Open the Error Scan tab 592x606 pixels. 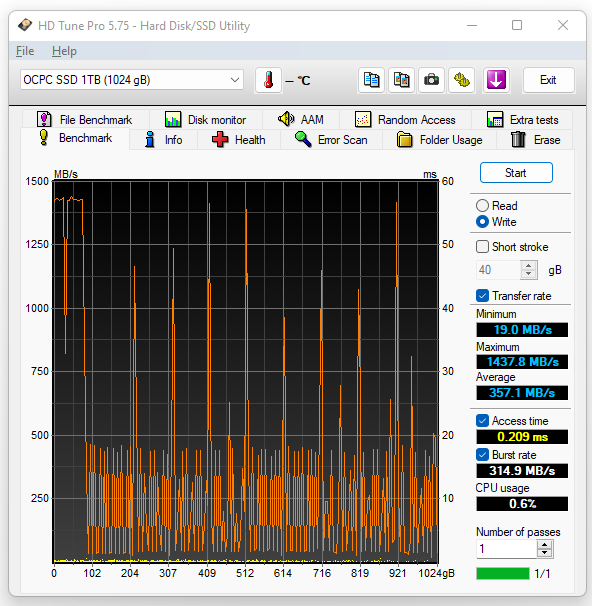[x=331, y=140]
